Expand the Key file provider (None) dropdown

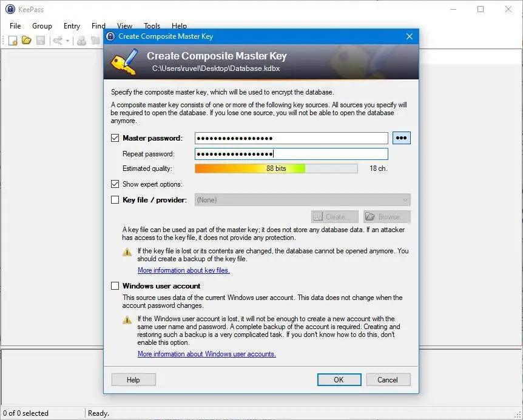tap(303, 200)
